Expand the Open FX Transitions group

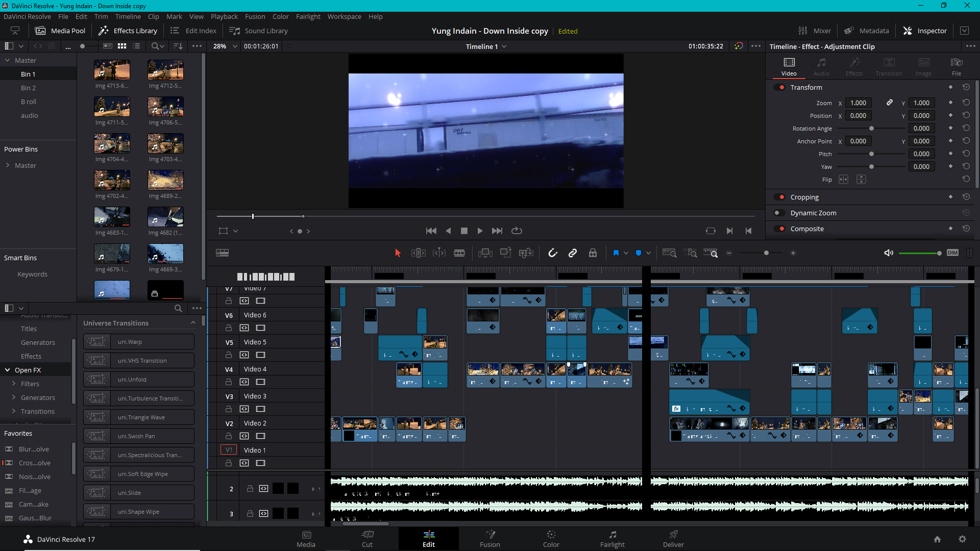tap(14, 411)
